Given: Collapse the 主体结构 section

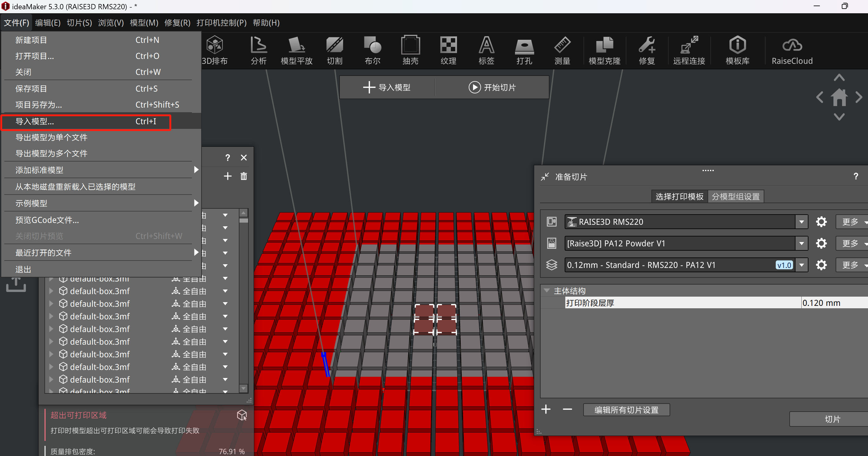Looking at the screenshot, I should pyautogui.click(x=547, y=290).
